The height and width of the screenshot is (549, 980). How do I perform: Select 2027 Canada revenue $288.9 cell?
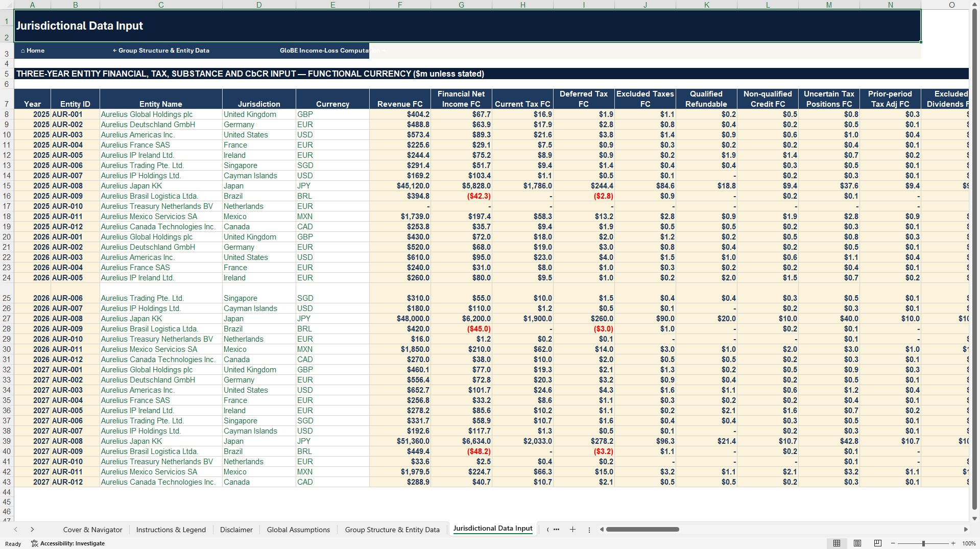(400, 482)
